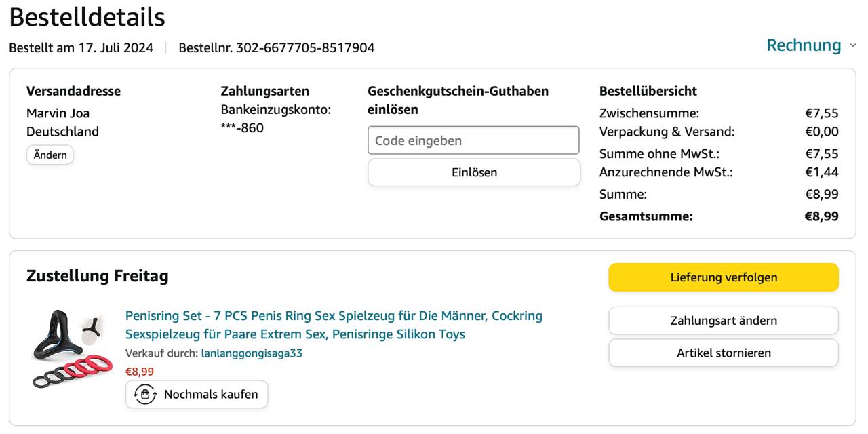Click the chevron arrow beside Rechnung
Viewport: 868px width, 434px height.
point(853,46)
